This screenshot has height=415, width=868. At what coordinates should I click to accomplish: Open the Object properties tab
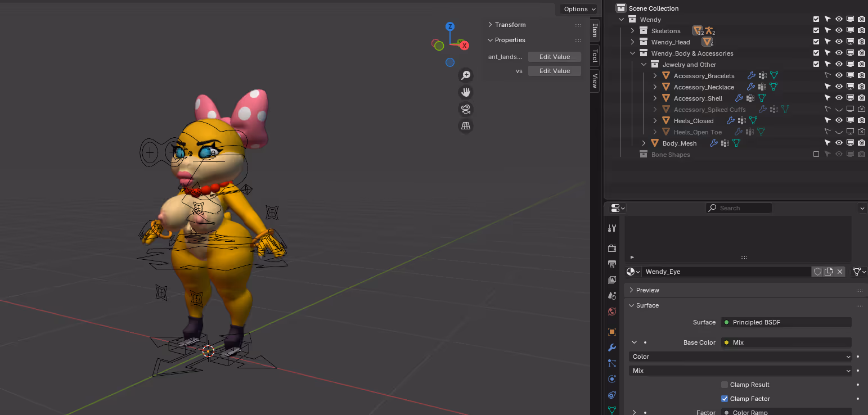(612, 332)
